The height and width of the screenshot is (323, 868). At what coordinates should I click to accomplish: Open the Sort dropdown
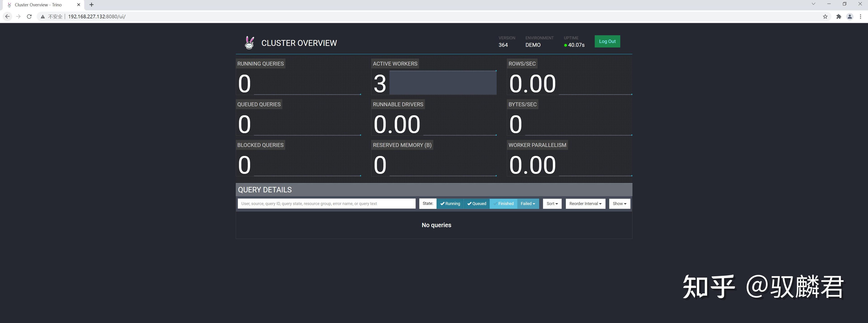[552, 203]
